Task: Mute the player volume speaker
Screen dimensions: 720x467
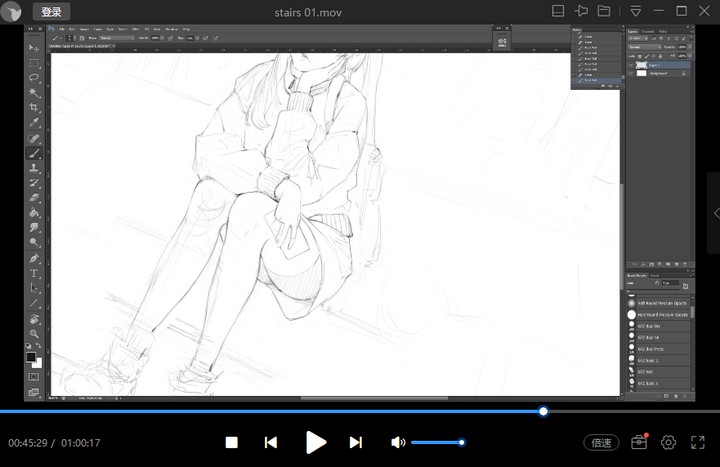Action: 398,442
